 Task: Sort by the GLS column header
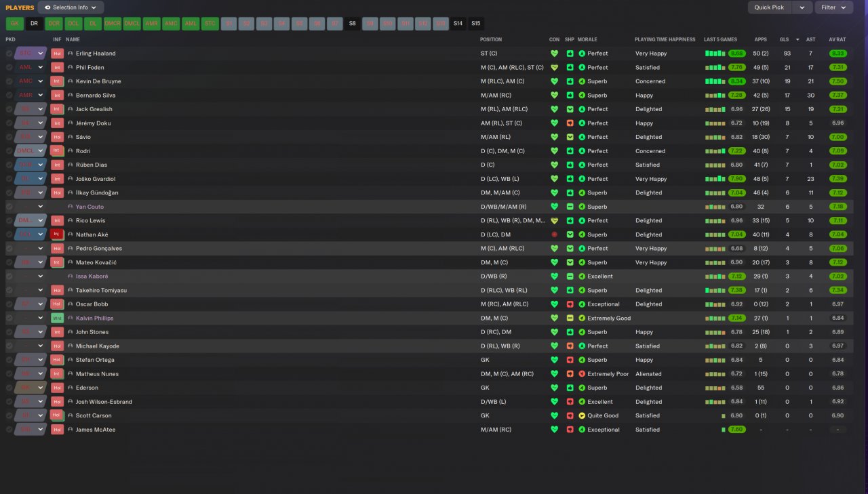coord(784,39)
